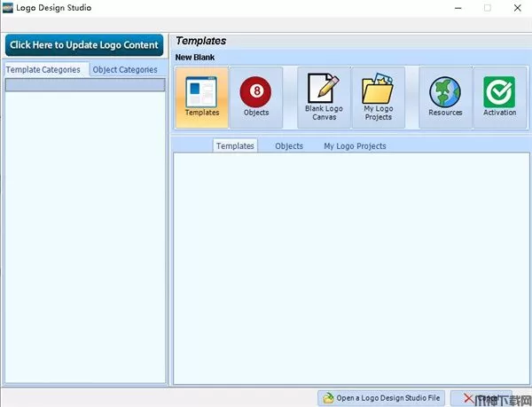Maximize the Logo Design Studio window
The width and height of the screenshot is (532, 407).
coord(487,8)
